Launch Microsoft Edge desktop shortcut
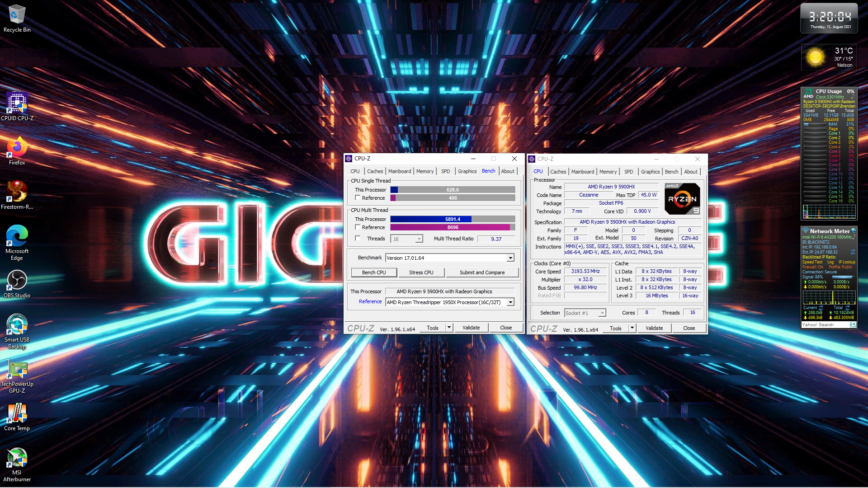The height and width of the screenshot is (488, 868). pyautogui.click(x=17, y=243)
